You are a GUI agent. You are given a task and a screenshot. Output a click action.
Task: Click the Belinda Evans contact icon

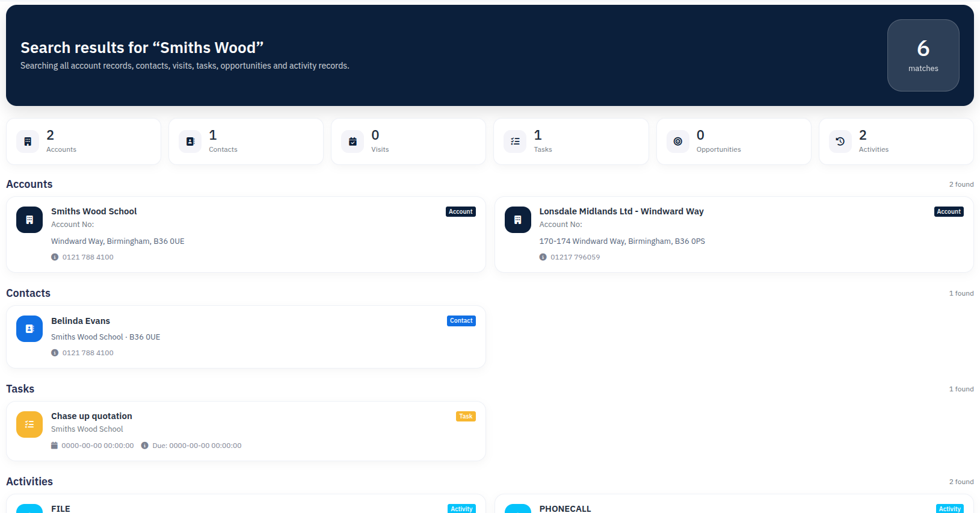point(29,329)
